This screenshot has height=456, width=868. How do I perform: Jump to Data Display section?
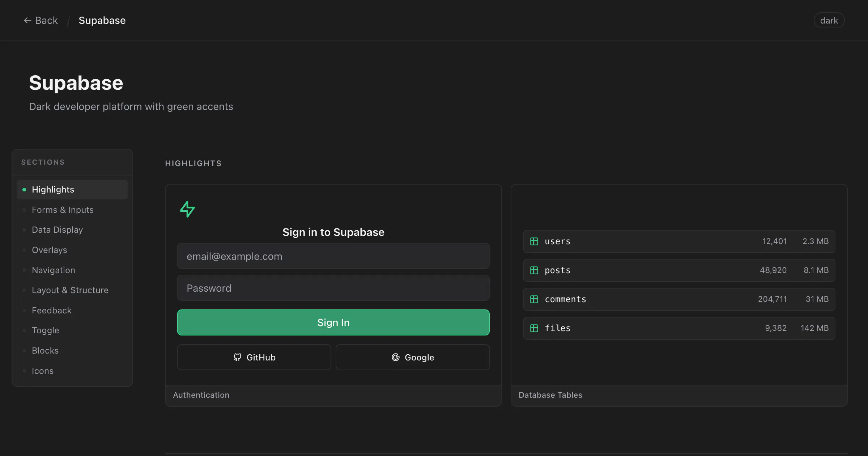72,230
